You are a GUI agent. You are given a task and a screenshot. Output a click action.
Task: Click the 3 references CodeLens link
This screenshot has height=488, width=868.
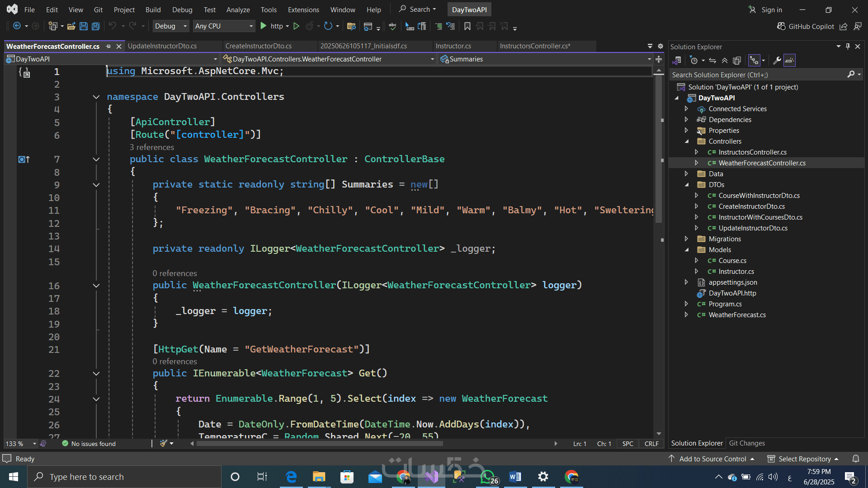pyautogui.click(x=151, y=147)
